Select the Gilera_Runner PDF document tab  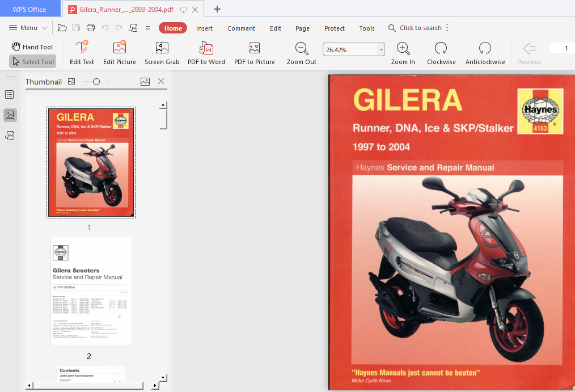coord(126,10)
